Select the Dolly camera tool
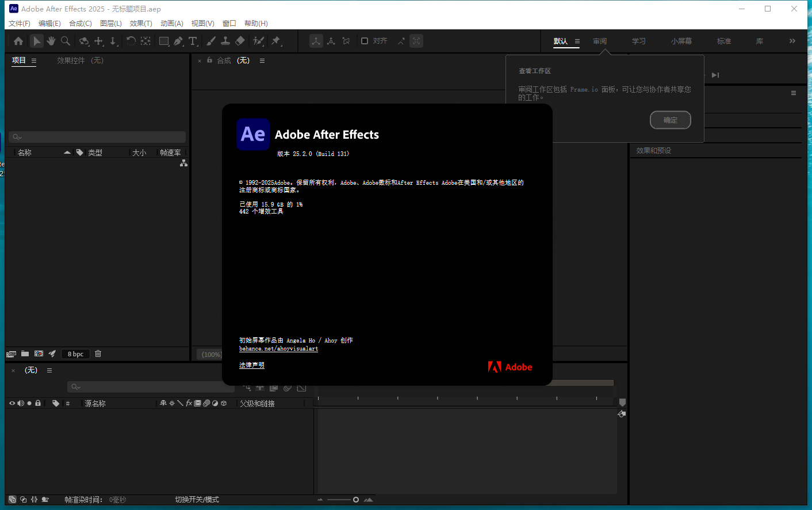The width and height of the screenshot is (812, 510). (x=113, y=41)
